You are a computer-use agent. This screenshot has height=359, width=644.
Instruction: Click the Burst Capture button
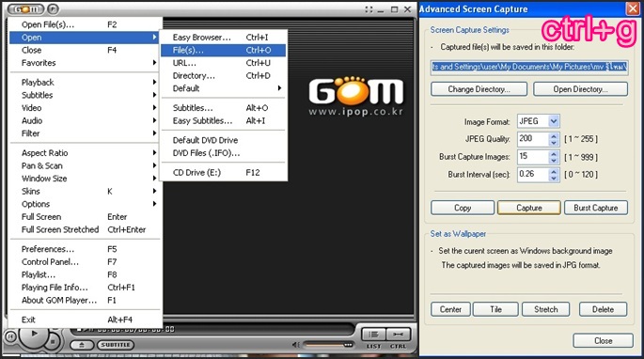pos(595,208)
